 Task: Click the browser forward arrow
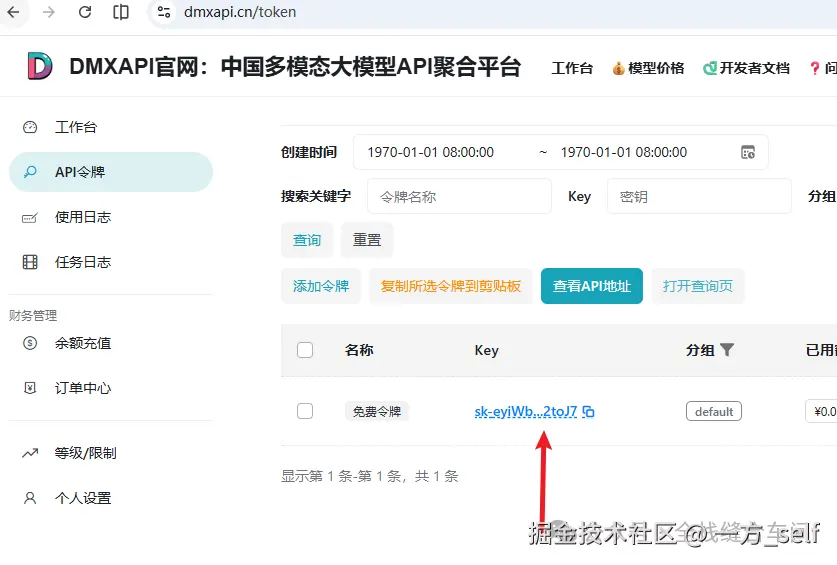(x=49, y=12)
